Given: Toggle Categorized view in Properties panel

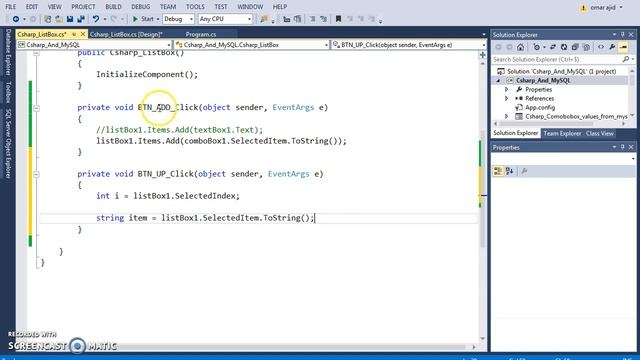Looking at the screenshot, I should [x=498, y=171].
